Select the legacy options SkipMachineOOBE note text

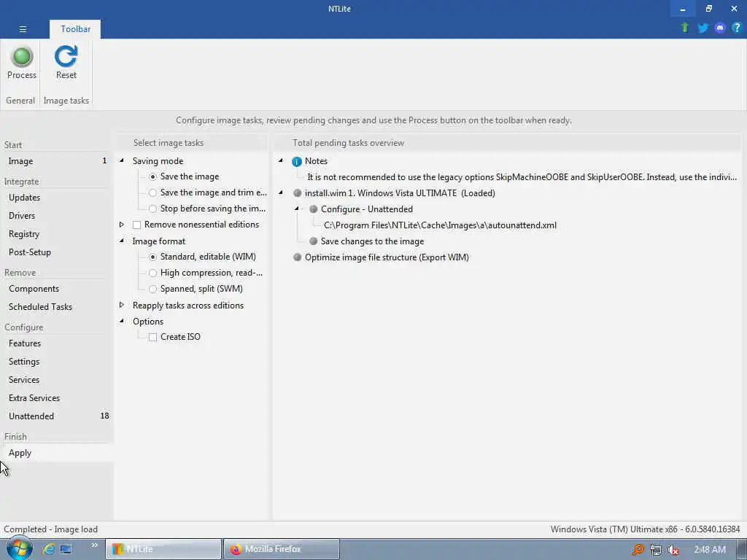[522, 177]
